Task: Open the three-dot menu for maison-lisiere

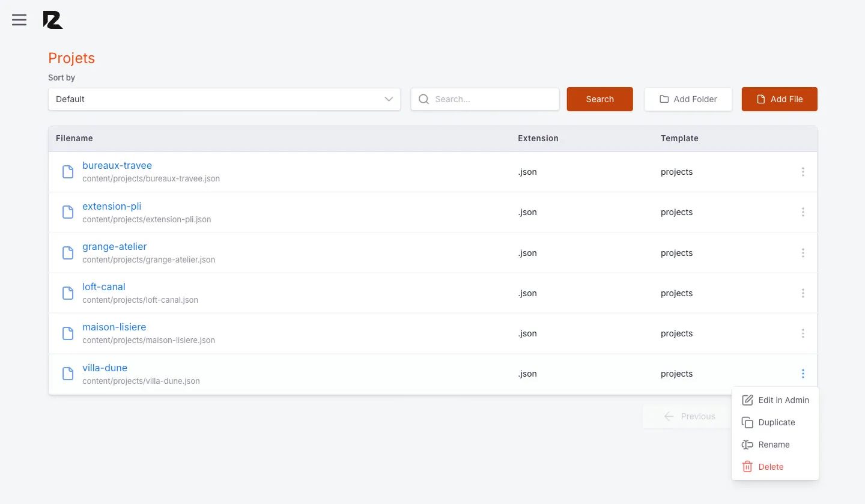Action: click(803, 333)
